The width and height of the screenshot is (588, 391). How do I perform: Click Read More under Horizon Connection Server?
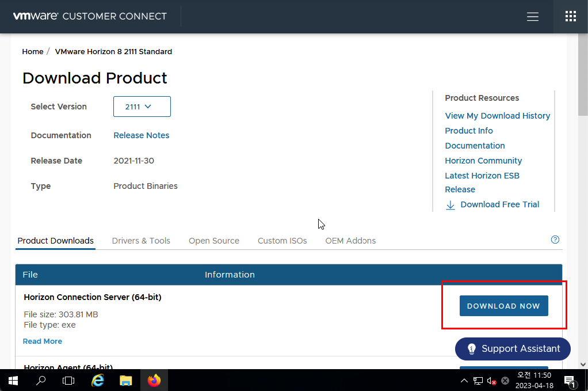pyautogui.click(x=43, y=341)
